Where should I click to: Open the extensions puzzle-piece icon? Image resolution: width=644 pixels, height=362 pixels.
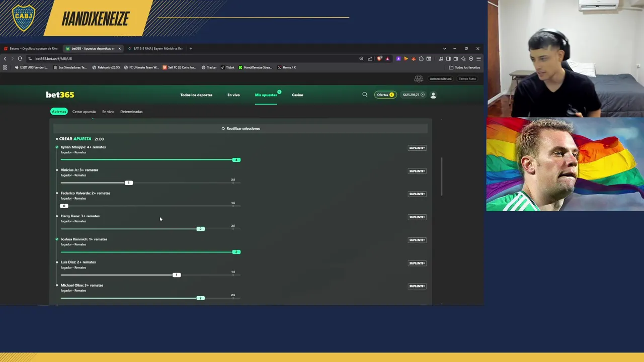(421, 59)
